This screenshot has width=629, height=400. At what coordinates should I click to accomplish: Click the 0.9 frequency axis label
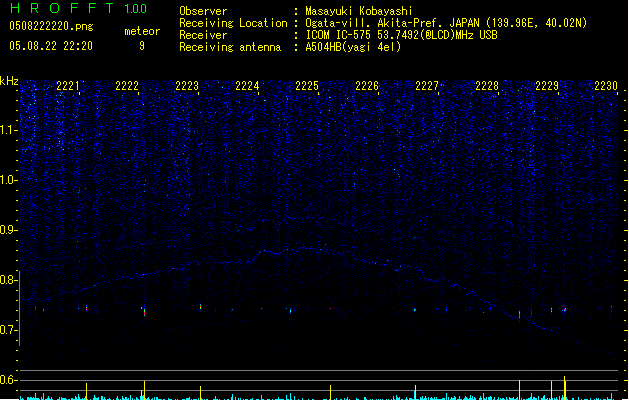tap(9, 229)
